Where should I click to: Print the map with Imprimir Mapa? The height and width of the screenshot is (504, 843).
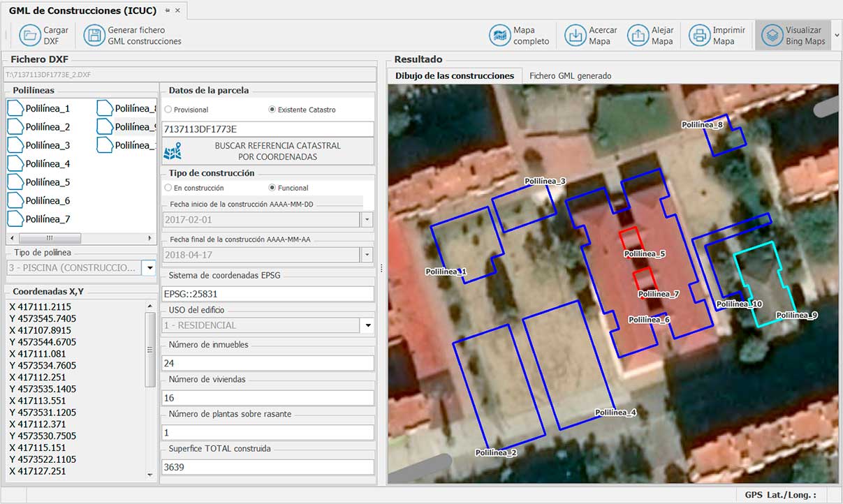(x=699, y=35)
